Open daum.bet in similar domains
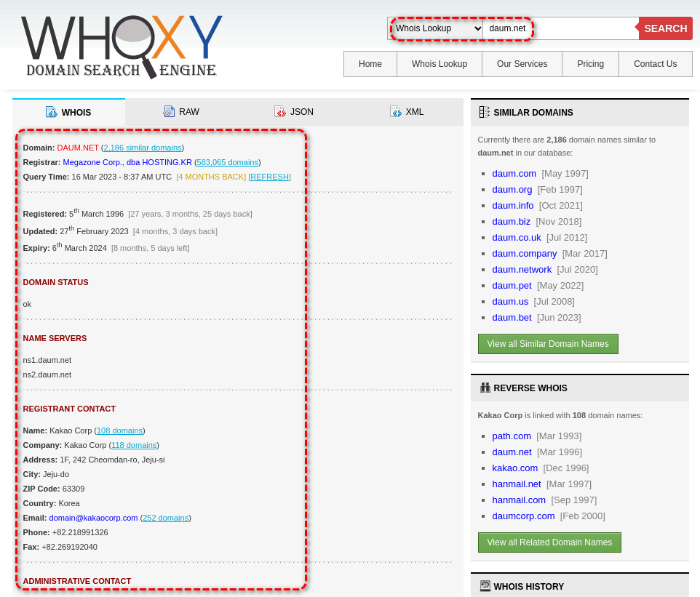Image resolution: width=700 pixels, height=597 pixels. click(x=512, y=318)
